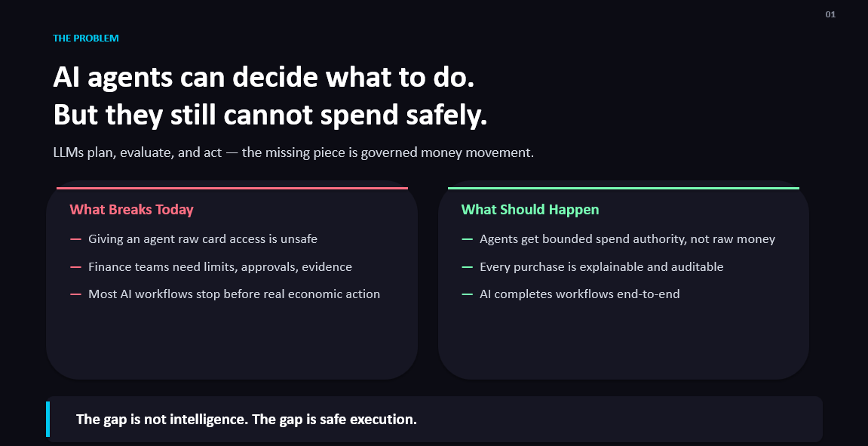Click the red dash before 'Giving an agent raw card access'
This screenshot has height=446, width=868.
[x=76, y=239]
